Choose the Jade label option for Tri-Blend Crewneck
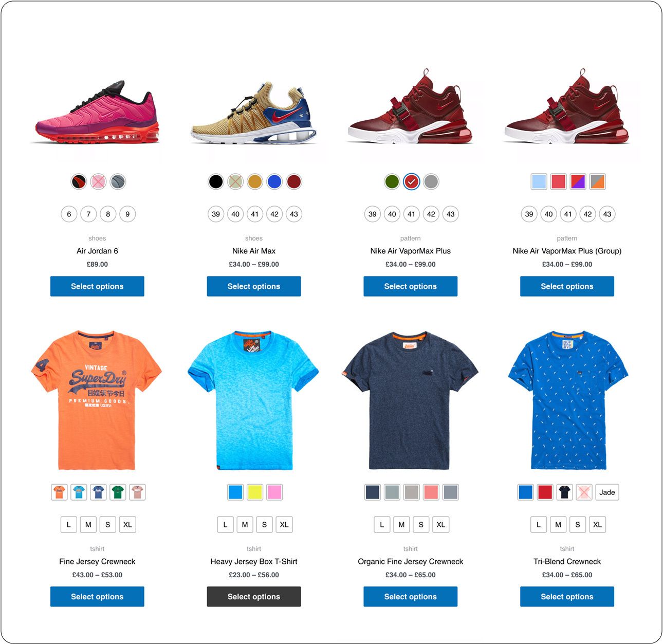This screenshot has height=644, width=663. click(x=607, y=492)
